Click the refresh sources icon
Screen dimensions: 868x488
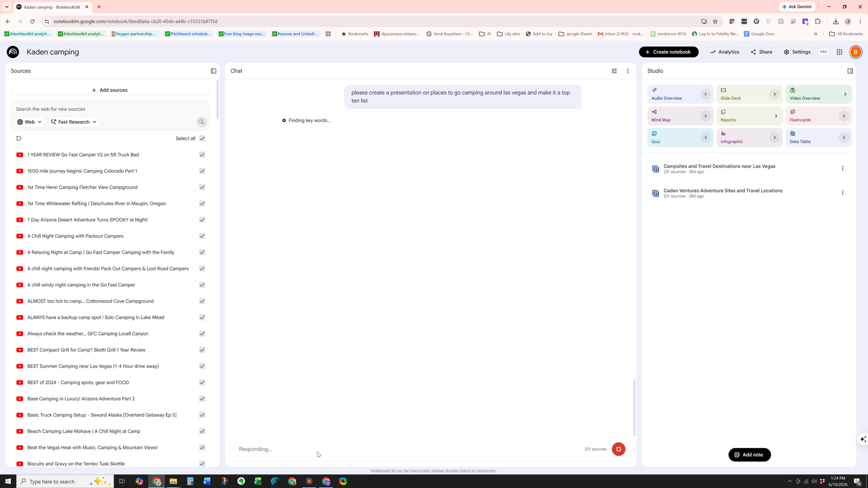click(18, 138)
